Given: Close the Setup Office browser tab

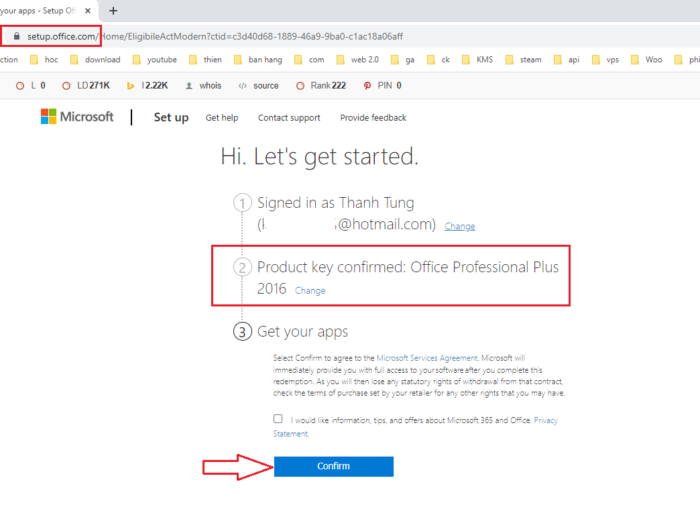Looking at the screenshot, I should coord(88,10).
